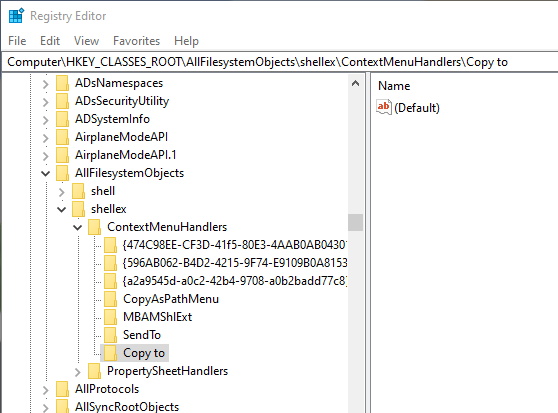Click the AllSyncRootObjects folder icon
This screenshot has width=558, height=413.
[x=62, y=406]
